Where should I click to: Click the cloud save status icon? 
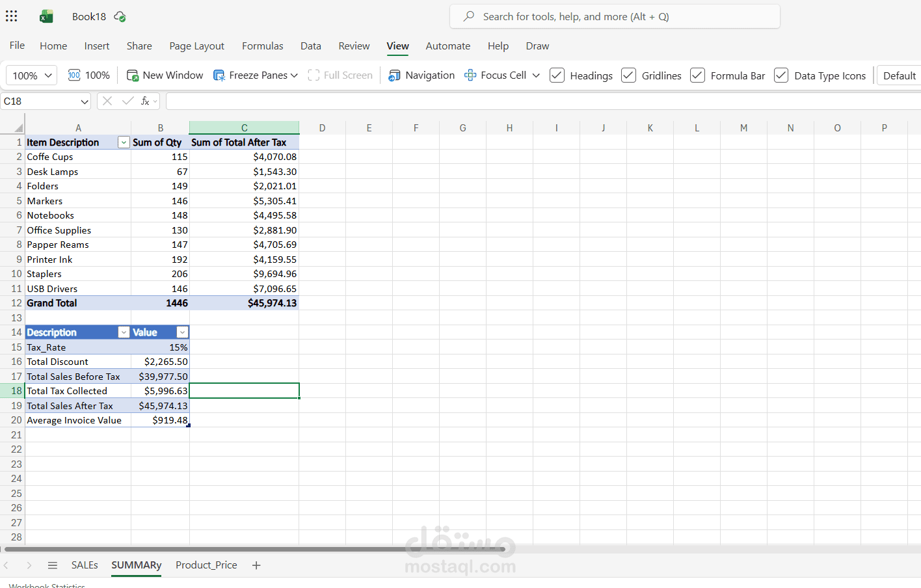coord(120,16)
